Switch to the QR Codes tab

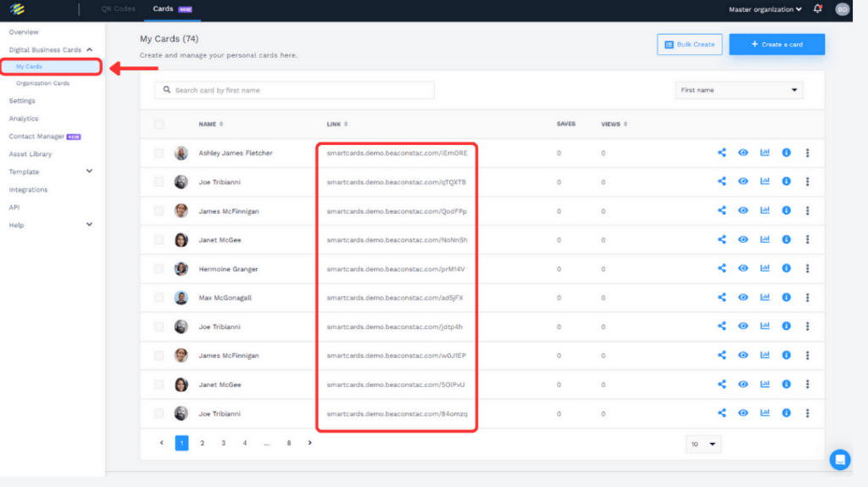pyautogui.click(x=118, y=8)
